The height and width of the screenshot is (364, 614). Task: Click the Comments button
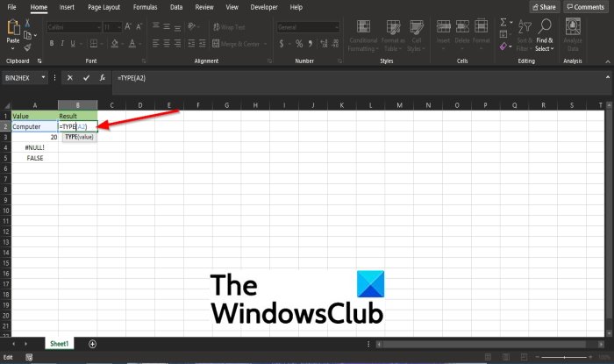[586, 7]
